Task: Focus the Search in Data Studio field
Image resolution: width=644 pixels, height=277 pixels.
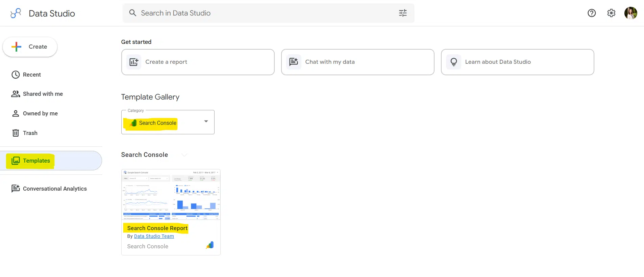Action: click(x=268, y=13)
